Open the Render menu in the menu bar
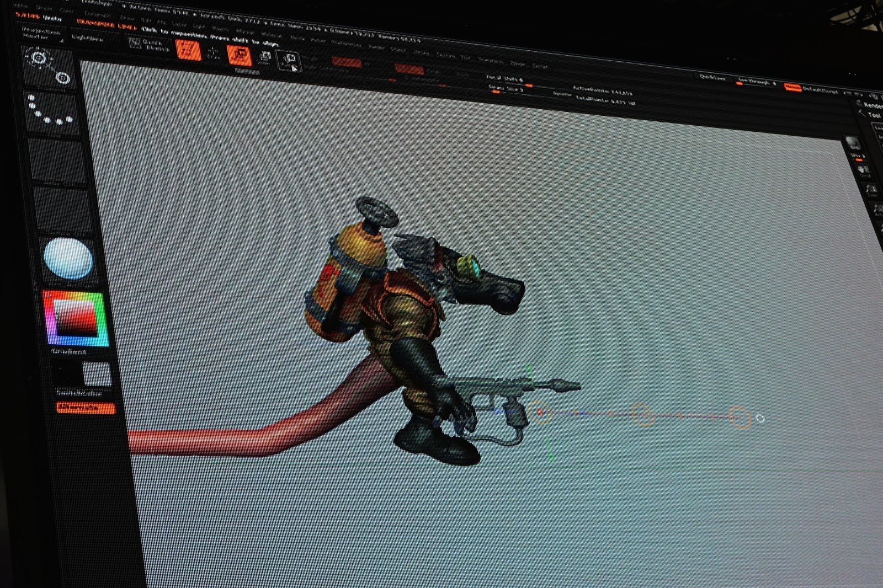Screen dimensions: 883x588 coord(376,46)
